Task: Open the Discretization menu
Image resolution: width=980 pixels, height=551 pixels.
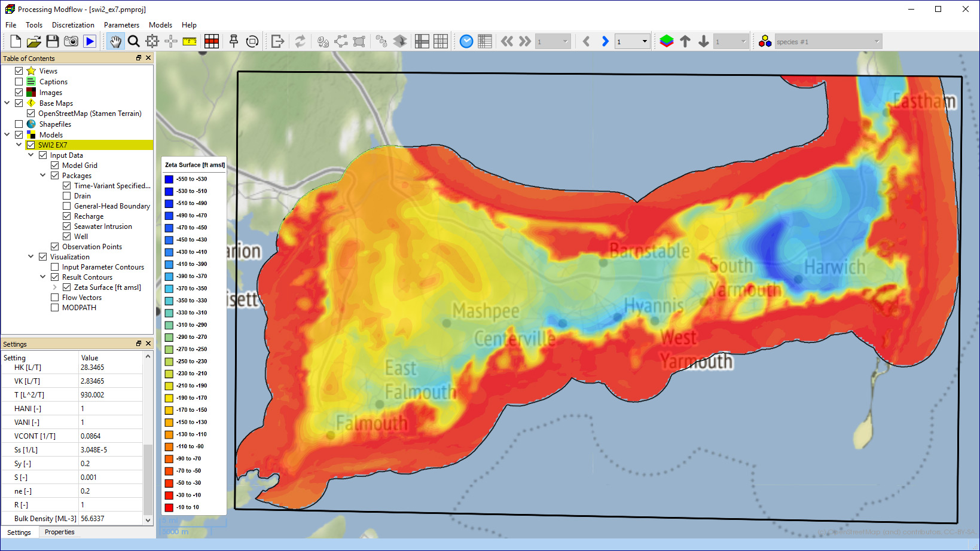Action: [x=73, y=25]
